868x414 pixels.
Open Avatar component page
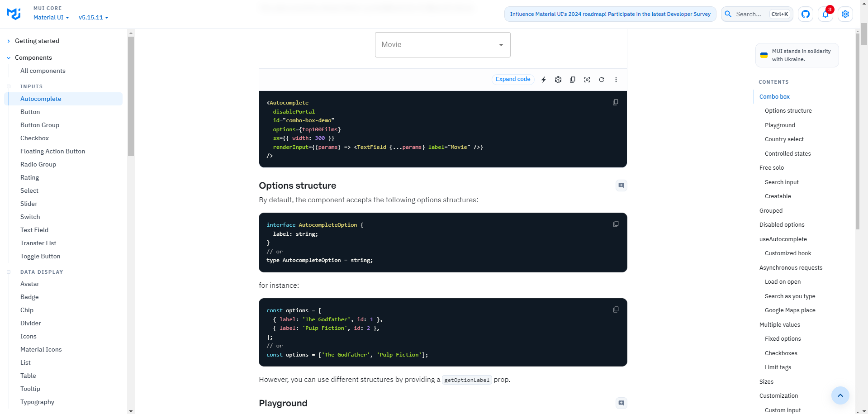pyautogui.click(x=30, y=284)
